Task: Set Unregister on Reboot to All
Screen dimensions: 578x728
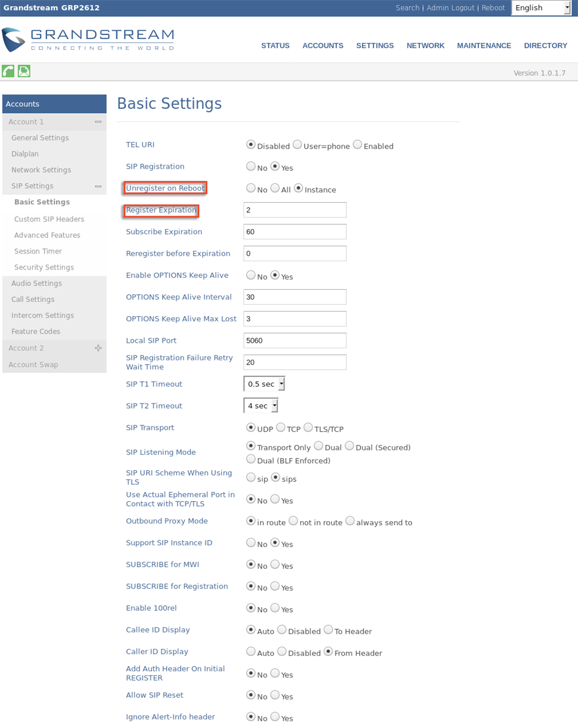Action: click(x=275, y=188)
